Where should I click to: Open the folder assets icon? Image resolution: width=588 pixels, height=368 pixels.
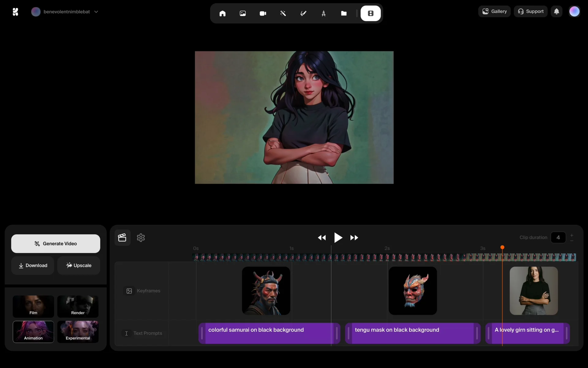click(344, 13)
